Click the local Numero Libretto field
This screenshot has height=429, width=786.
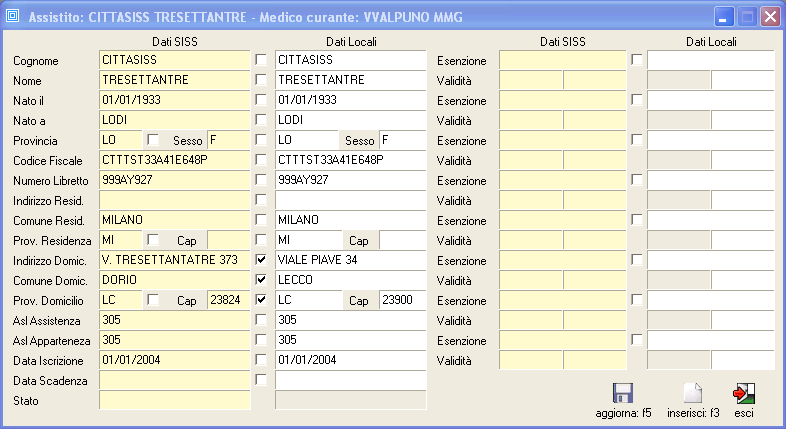pyautogui.click(x=350, y=180)
